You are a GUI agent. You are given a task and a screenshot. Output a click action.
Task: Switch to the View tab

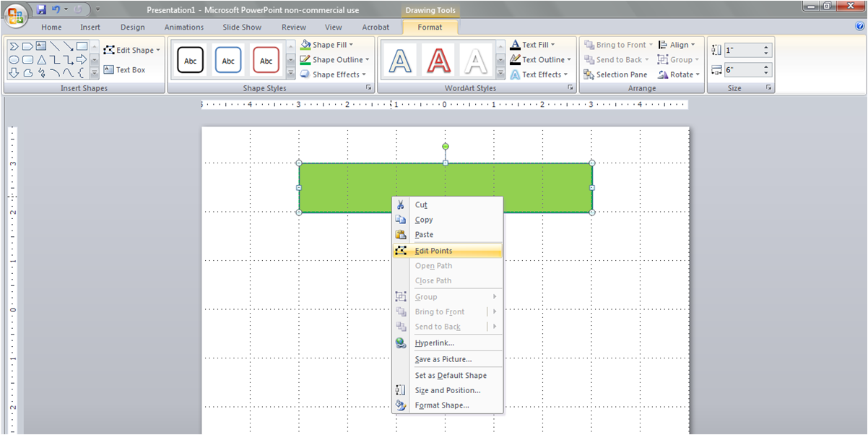(x=334, y=27)
